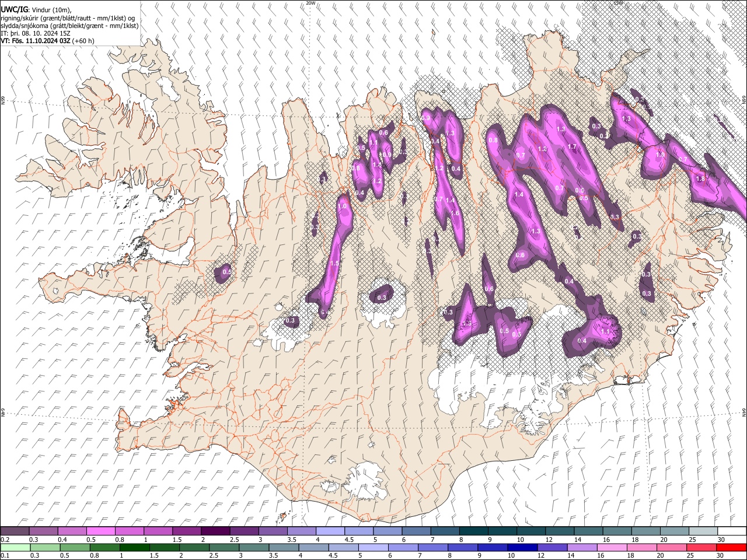Select the 0.8–1 swatch in upper legend row
Image resolution: width=747 pixels, height=560 pixels.
pyautogui.click(x=130, y=531)
